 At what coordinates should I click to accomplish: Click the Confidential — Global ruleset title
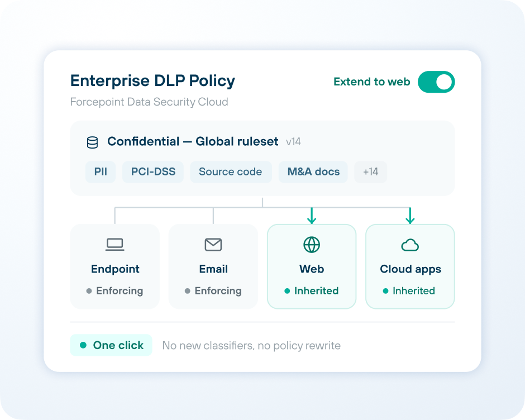(x=193, y=142)
